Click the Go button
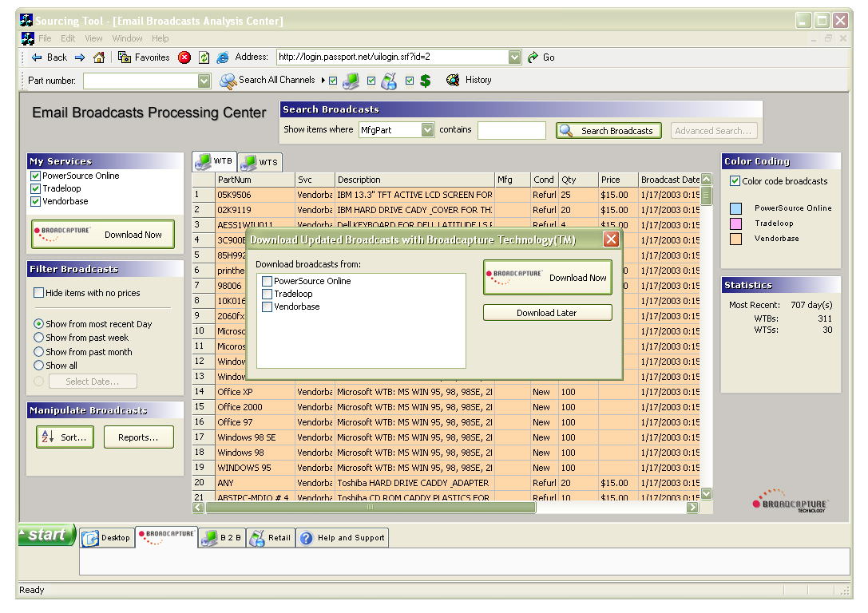Viewport: 868px width, 613px height. coord(541,57)
